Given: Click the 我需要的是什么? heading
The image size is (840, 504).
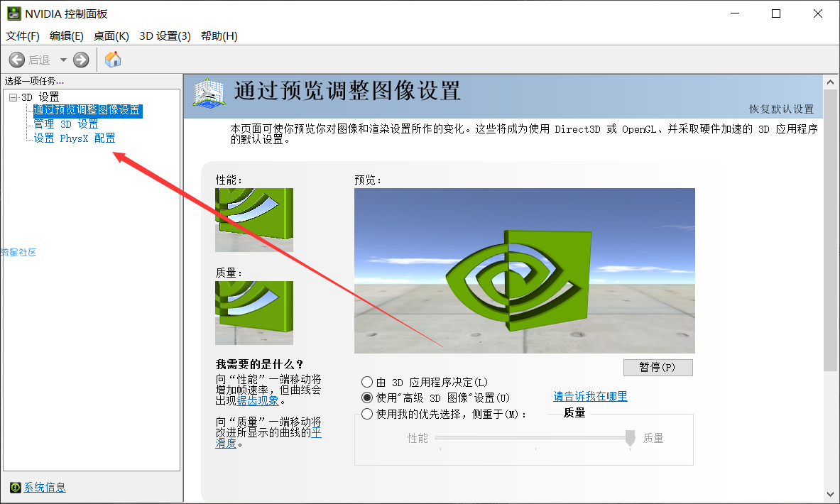Looking at the screenshot, I should 259,364.
